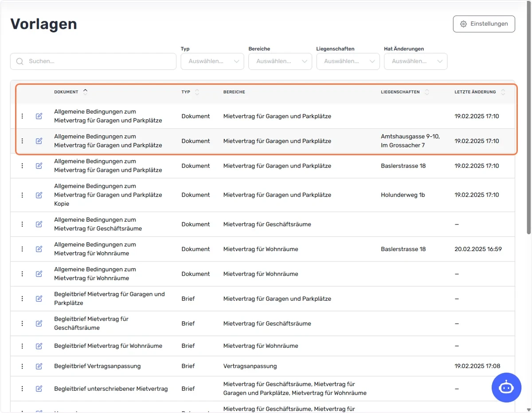The image size is (532, 413).
Task: Sort table by the Dokument column
Action: pyautogui.click(x=71, y=92)
